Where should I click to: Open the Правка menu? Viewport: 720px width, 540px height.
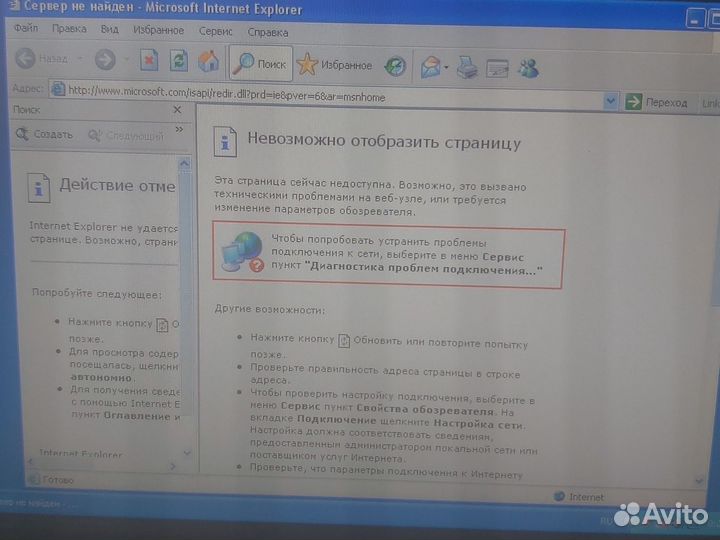point(69,29)
